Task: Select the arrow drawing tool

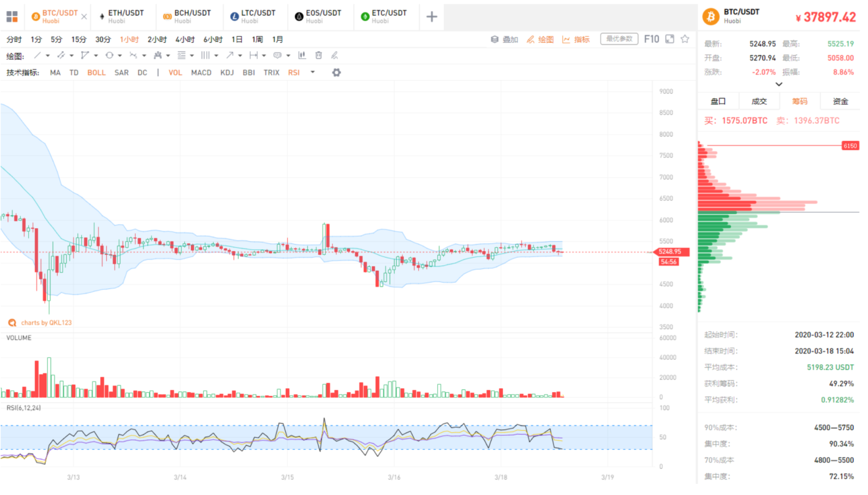Action: click(x=229, y=56)
